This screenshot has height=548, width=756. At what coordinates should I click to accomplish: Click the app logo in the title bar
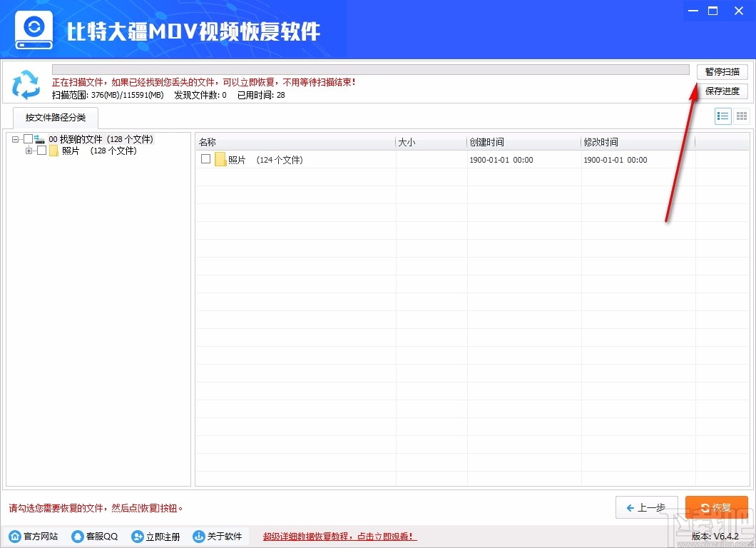(x=33, y=29)
